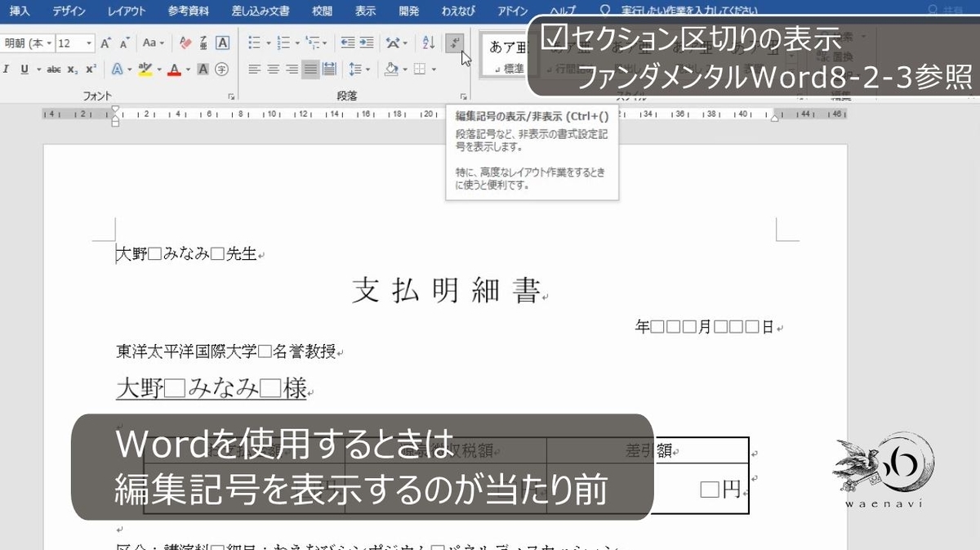Apply distributed alignment
This screenshot has width=980, height=550.
329,69
